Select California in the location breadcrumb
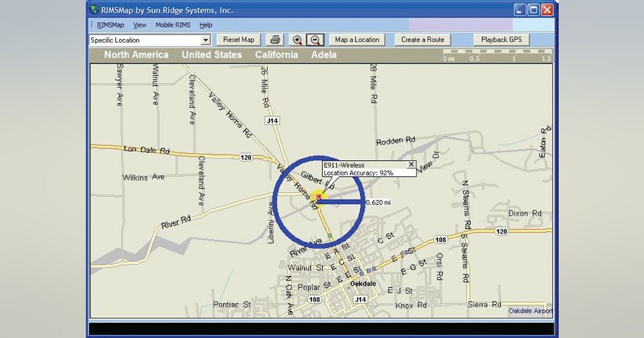The height and width of the screenshot is (338, 644). click(x=276, y=55)
